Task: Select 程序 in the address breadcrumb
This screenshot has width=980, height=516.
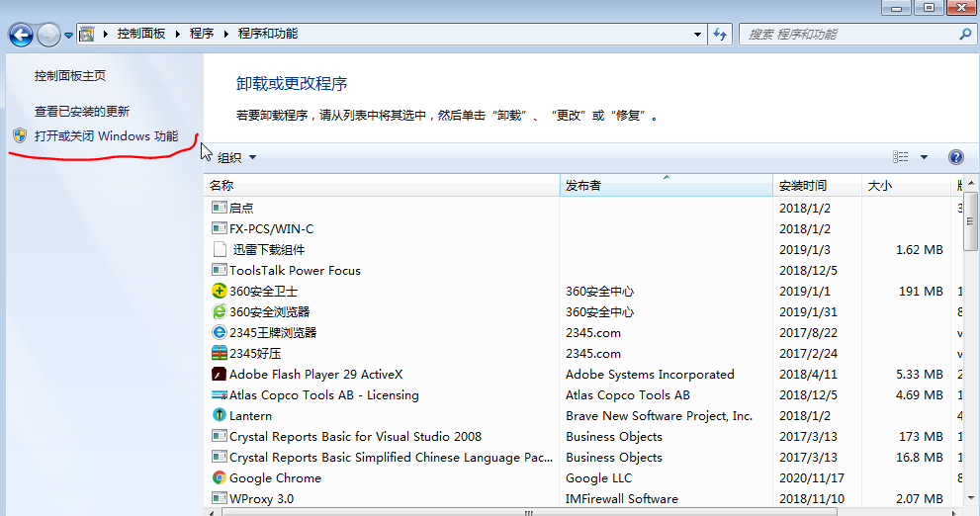Action: tap(202, 34)
